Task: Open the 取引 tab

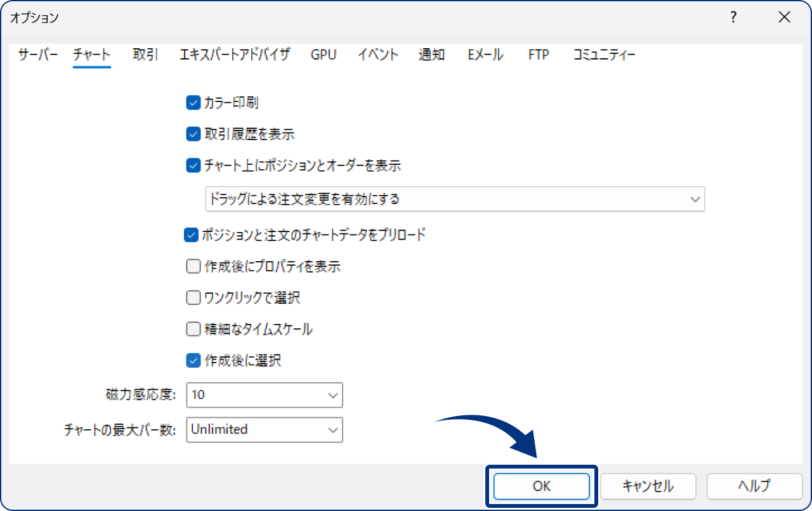Action: tap(145, 55)
